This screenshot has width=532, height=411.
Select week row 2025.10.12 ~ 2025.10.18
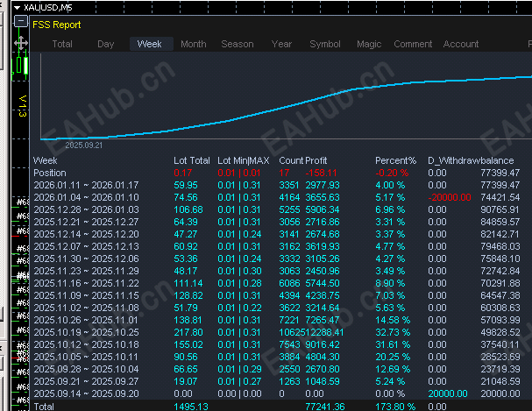(x=86, y=344)
